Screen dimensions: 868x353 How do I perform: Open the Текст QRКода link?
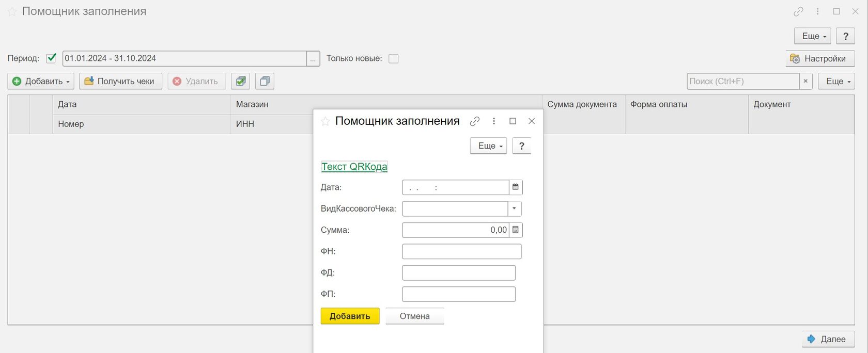(x=354, y=167)
